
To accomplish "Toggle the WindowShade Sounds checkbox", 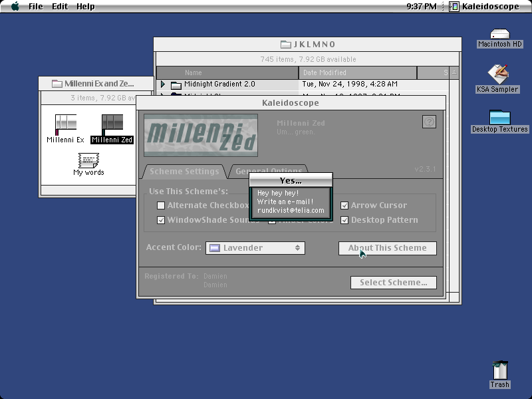I will coord(161,220).
